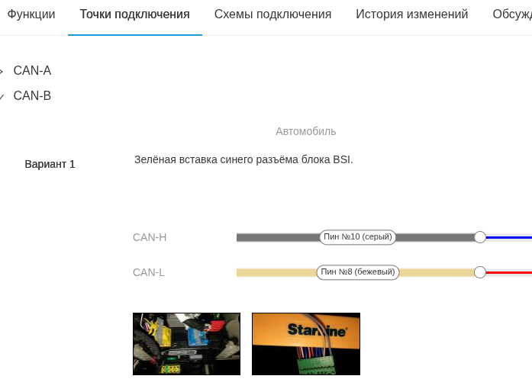Click the CAN-B section title
Viewport: 532px width, 392px height.
click(x=32, y=96)
